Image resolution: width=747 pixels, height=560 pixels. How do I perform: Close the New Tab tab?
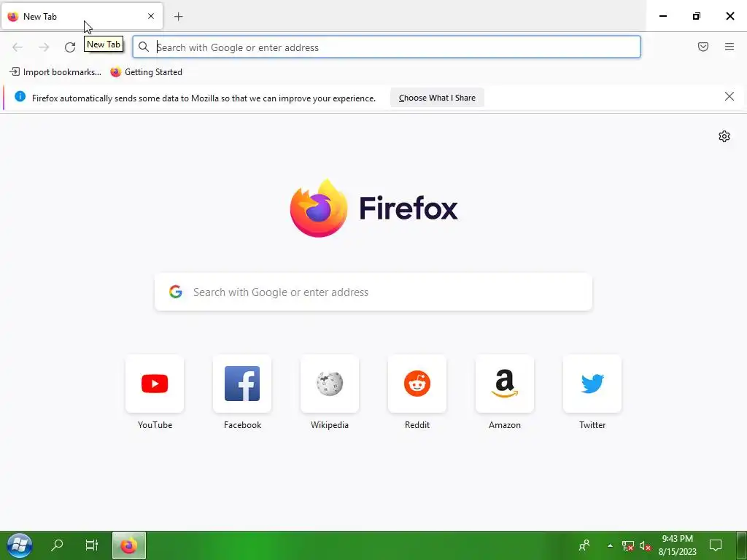[x=151, y=16]
